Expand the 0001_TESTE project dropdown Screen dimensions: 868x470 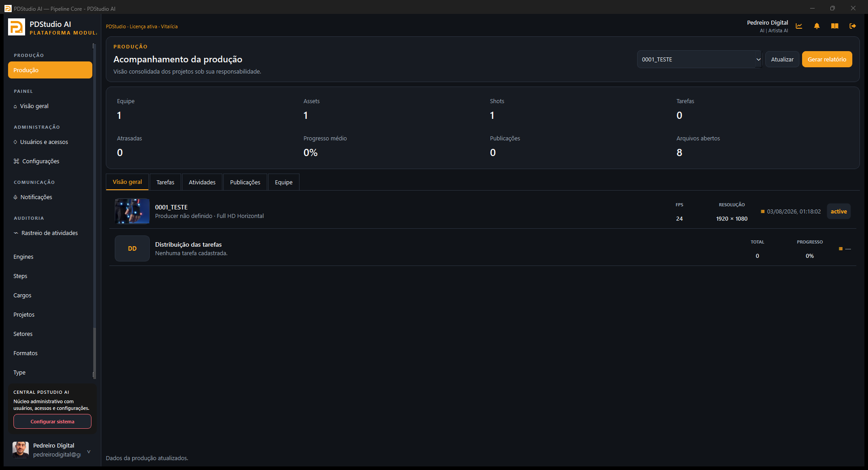(699, 59)
